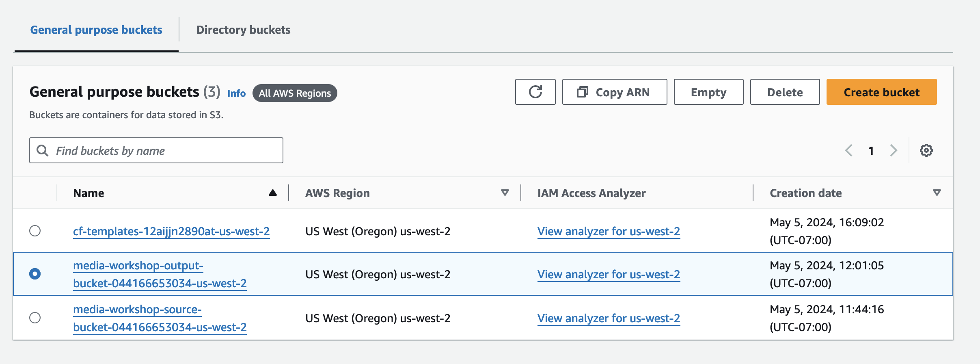Sort by Creation date column arrow

[x=937, y=193]
